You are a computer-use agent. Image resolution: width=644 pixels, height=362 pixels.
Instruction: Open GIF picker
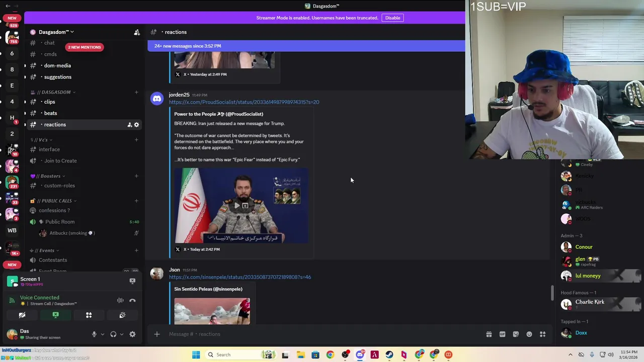coord(502,334)
